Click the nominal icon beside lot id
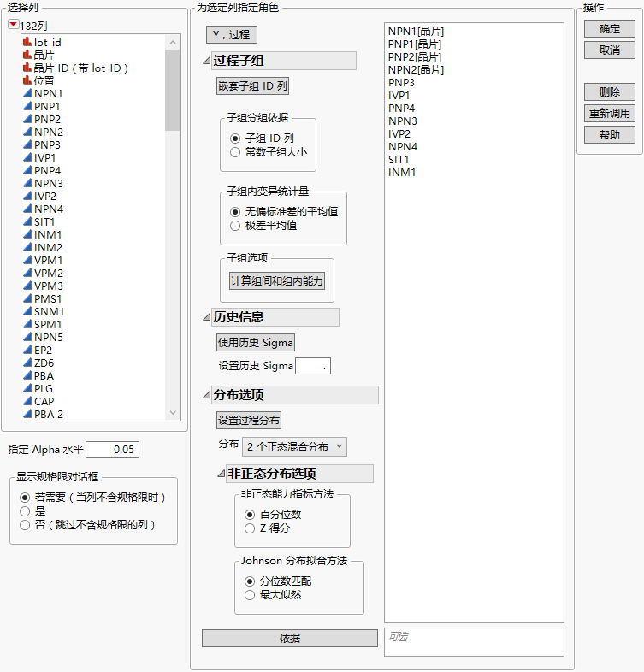 (x=27, y=42)
